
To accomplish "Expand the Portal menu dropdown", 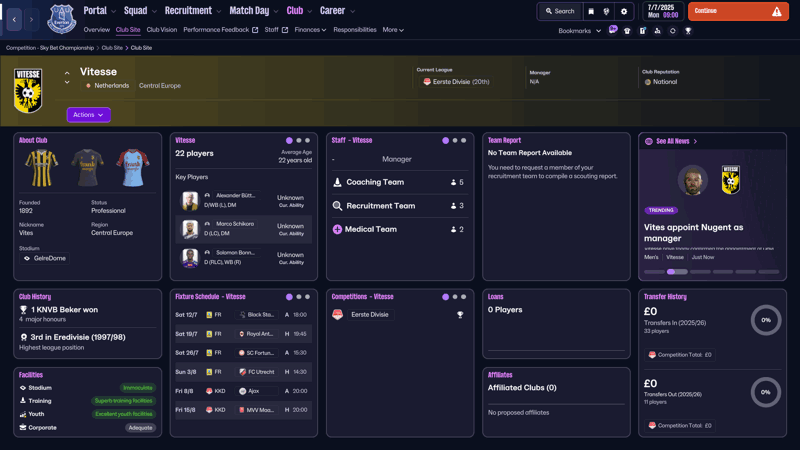I will pyautogui.click(x=113, y=11).
